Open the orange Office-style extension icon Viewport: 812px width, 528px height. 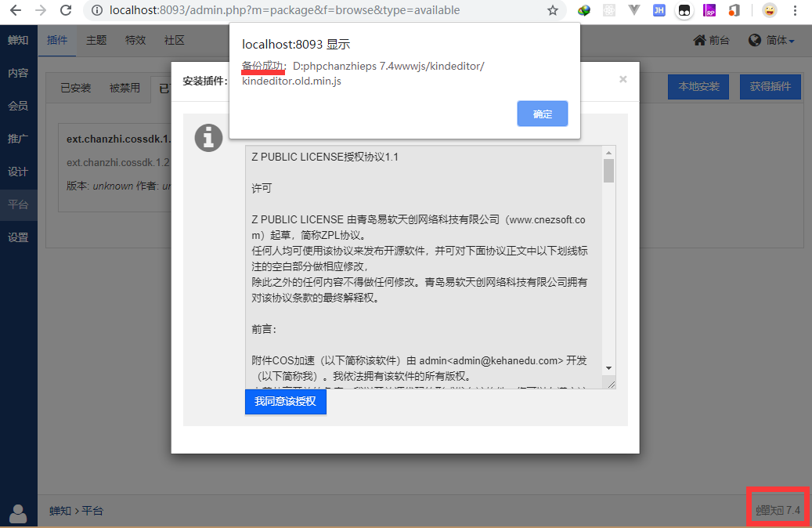click(x=734, y=10)
